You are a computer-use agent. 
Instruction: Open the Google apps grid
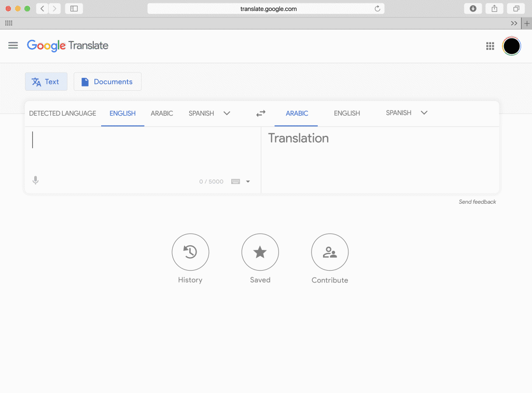coord(489,46)
